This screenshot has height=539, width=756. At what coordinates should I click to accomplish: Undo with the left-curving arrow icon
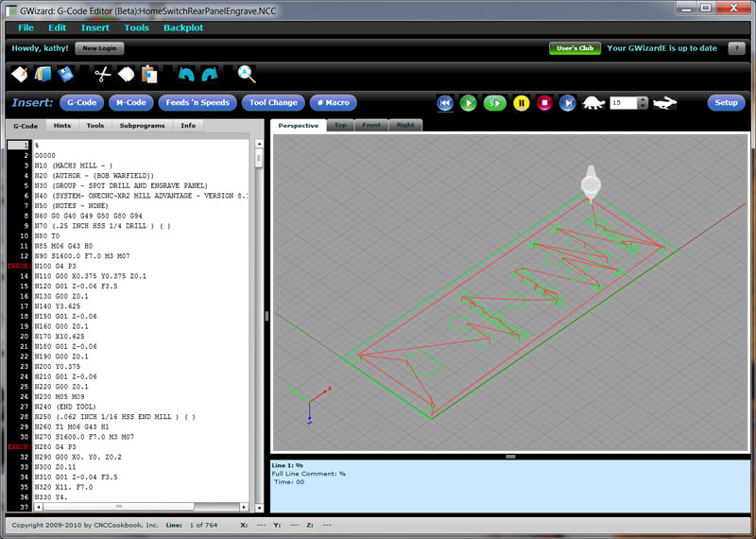186,73
